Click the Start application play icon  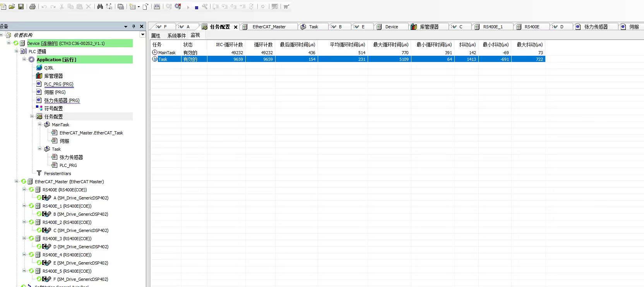click(188, 7)
